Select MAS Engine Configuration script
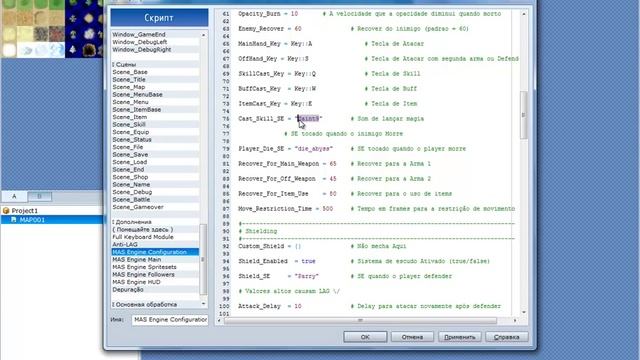 tap(156, 252)
